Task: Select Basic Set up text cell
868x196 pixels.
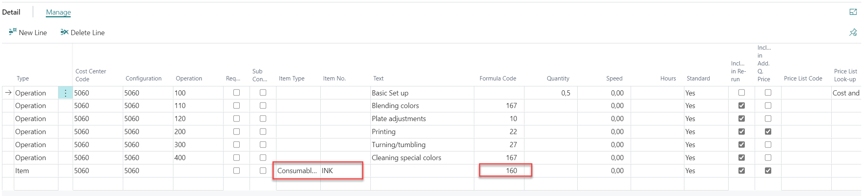Action: point(422,93)
